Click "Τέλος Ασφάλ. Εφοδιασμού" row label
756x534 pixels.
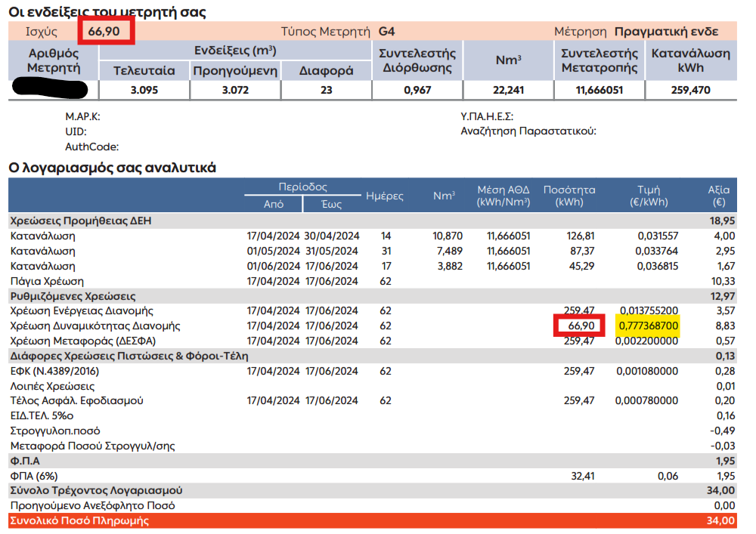point(76,400)
